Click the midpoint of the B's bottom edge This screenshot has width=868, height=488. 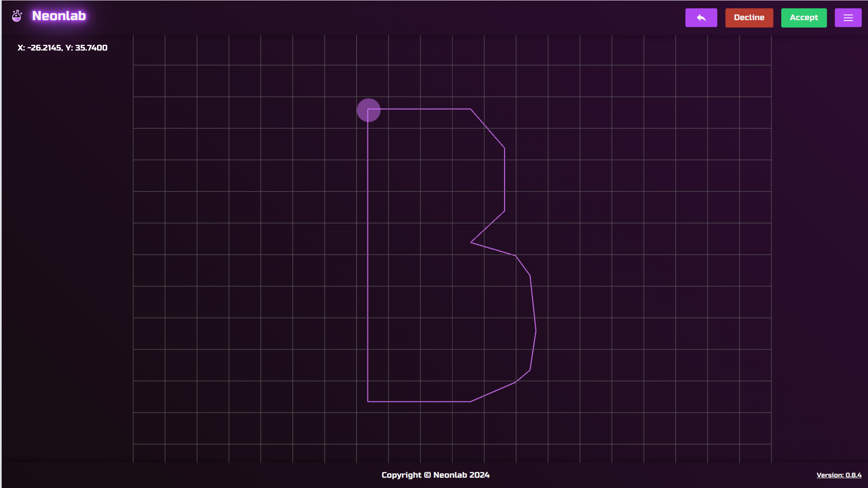(x=419, y=401)
